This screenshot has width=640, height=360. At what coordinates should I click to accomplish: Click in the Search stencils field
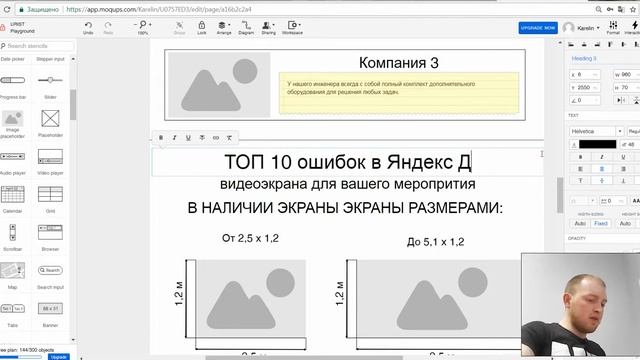(x=38, y=46)
